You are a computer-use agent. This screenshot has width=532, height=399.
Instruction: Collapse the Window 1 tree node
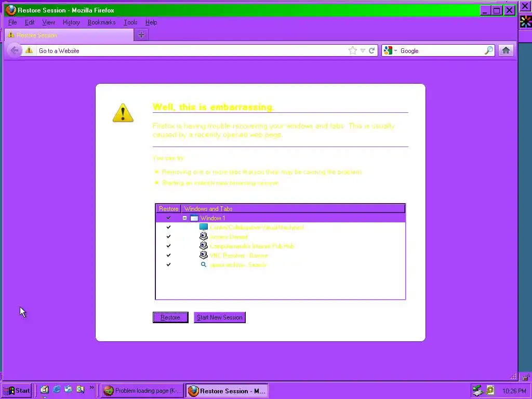tap(184, 218)
